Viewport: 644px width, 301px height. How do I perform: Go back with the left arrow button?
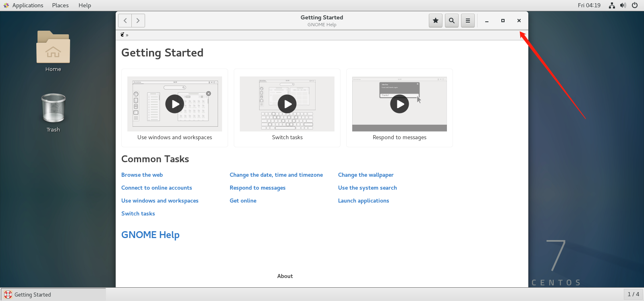pos(125,21)
